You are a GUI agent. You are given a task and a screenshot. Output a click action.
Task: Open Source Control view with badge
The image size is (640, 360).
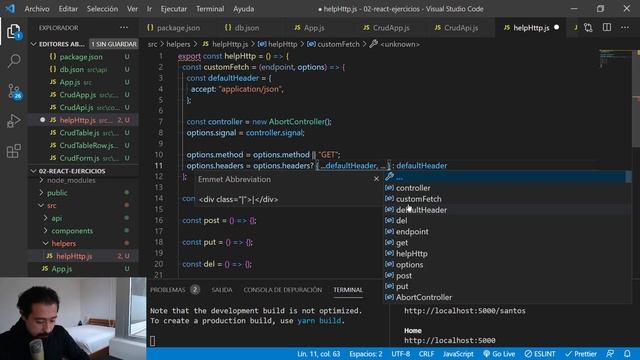14,91
